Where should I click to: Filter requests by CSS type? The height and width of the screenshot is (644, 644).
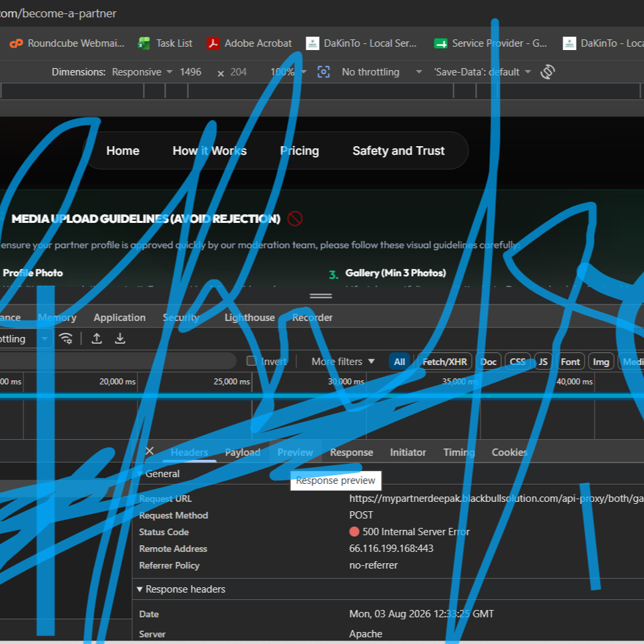click(x=517, y=362)
